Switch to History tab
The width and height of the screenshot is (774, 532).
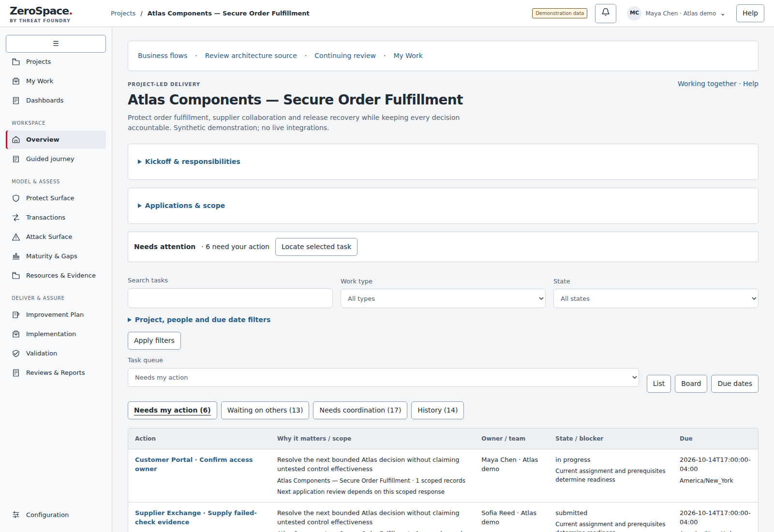[437, 410]
